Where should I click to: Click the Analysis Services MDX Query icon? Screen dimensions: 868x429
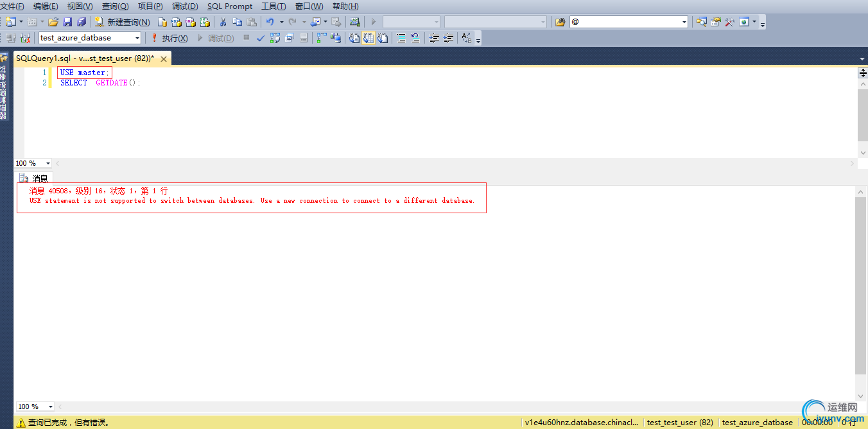coord(176,22)
